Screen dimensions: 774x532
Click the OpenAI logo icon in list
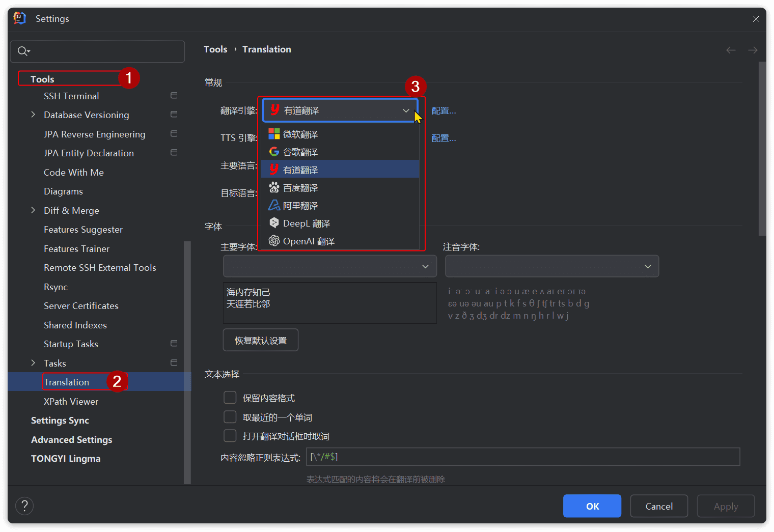pyautogui.click(x=274, y=241)
